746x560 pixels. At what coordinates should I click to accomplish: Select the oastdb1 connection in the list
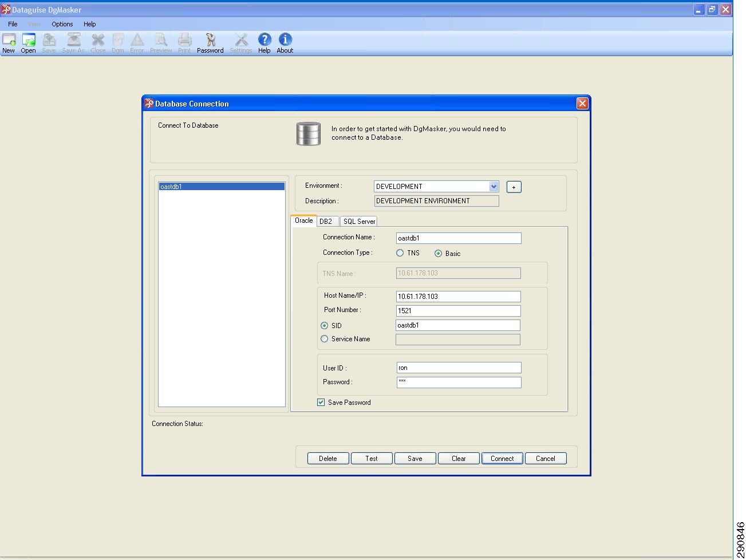pos(222,187)
